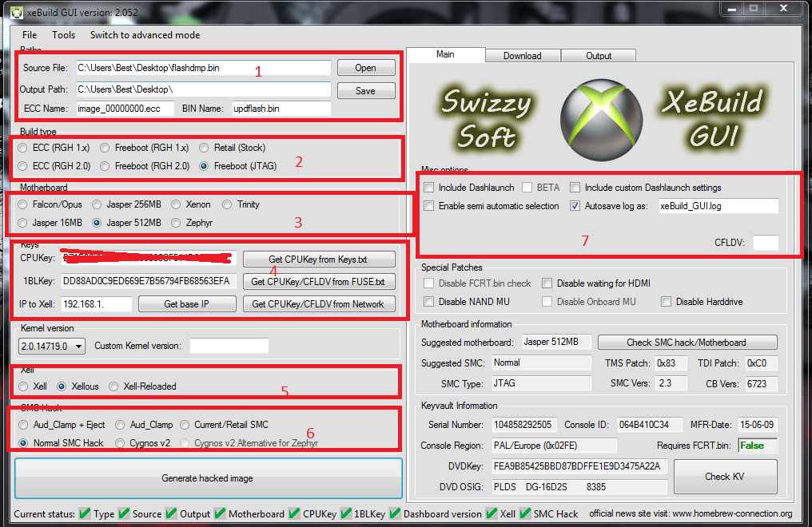The image size is (812, 527).
Task: Click the Console Region field
Action: 554,446
